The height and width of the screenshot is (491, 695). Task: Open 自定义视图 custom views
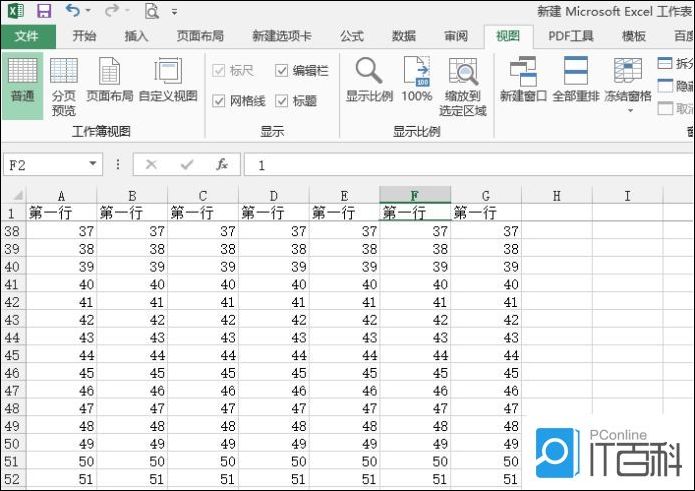(168, 80)
